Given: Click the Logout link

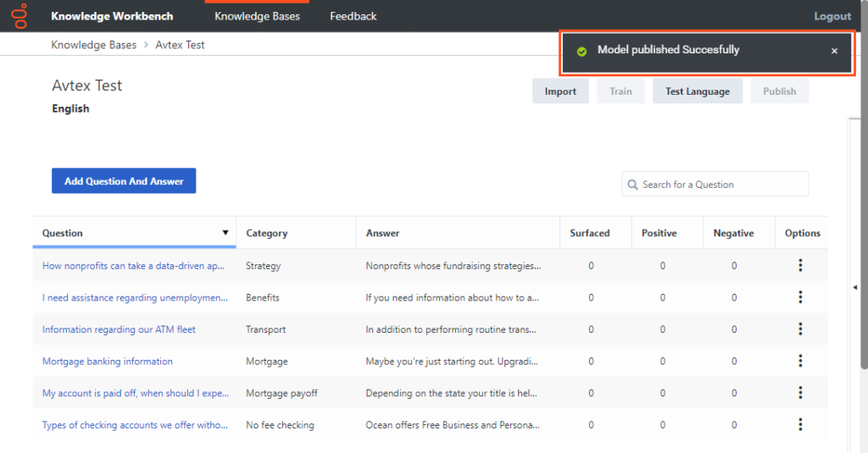Looking at the screenshot, I should 832,17.
